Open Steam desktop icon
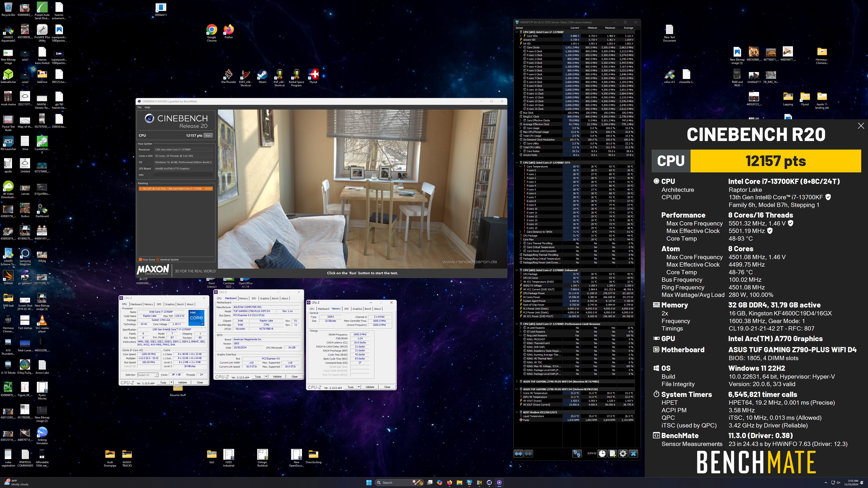The height and width of the screenshot is (488, 868). point(262,76)
